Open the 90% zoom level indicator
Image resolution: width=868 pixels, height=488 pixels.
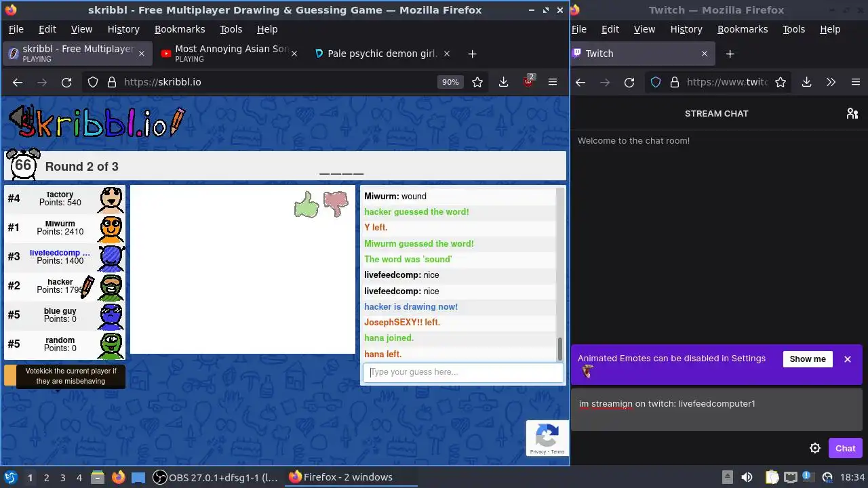[x=450, y=82]
